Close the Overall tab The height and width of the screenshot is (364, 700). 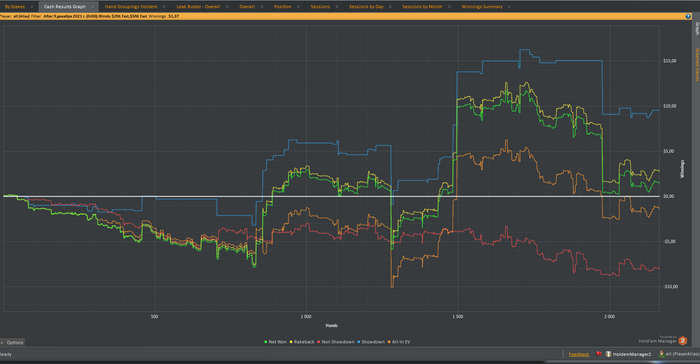pos(262,7)
